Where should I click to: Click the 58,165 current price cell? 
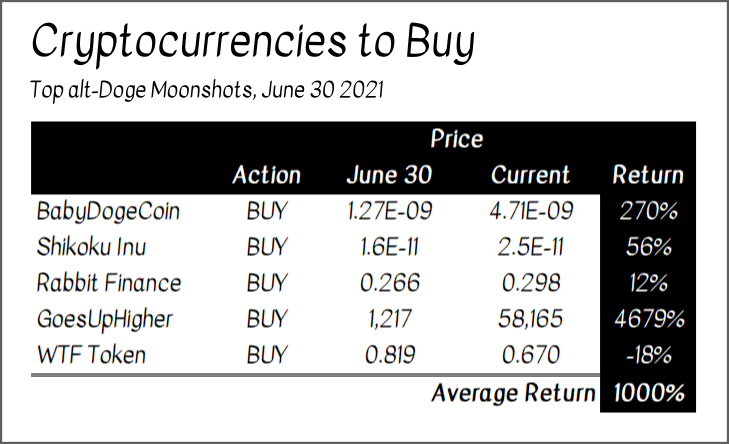pyautogui.click(x=531, y=319)
